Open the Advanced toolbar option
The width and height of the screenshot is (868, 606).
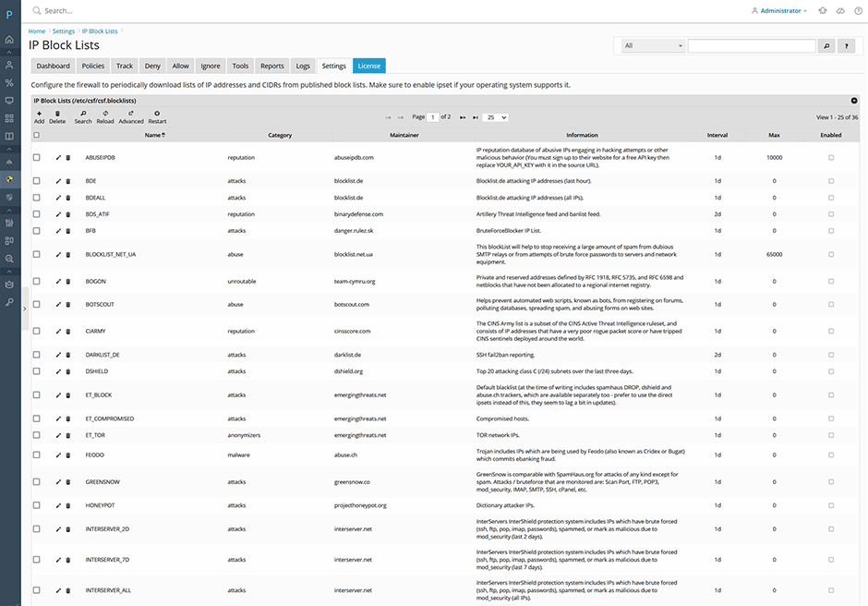(x=131, y=116)
